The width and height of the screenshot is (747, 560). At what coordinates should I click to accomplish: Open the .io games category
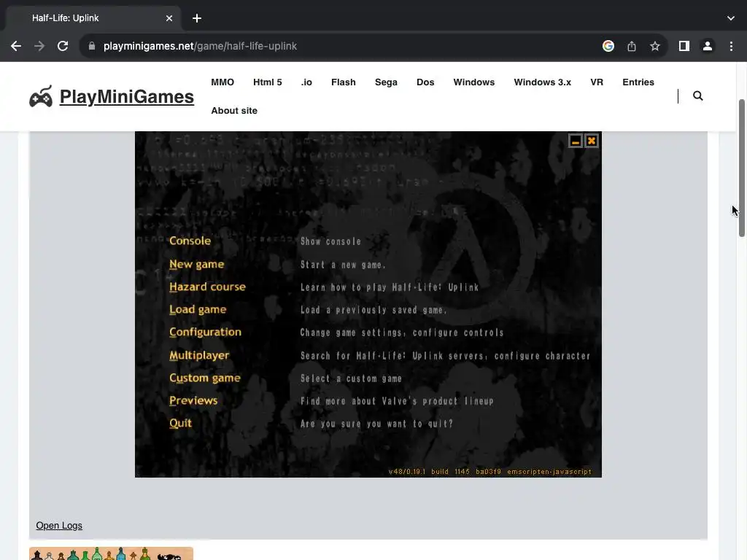coord(306,82)
